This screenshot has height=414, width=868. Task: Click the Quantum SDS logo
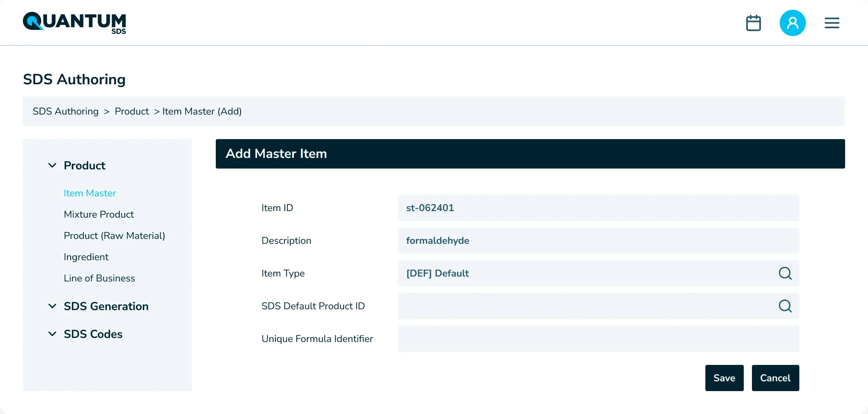[74, 23]
